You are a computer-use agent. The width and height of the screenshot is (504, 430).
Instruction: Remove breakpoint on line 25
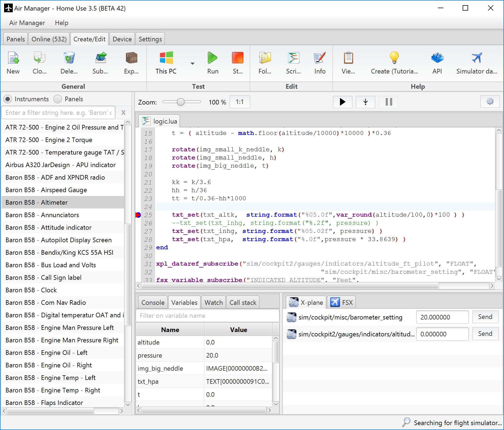[138, 215]
